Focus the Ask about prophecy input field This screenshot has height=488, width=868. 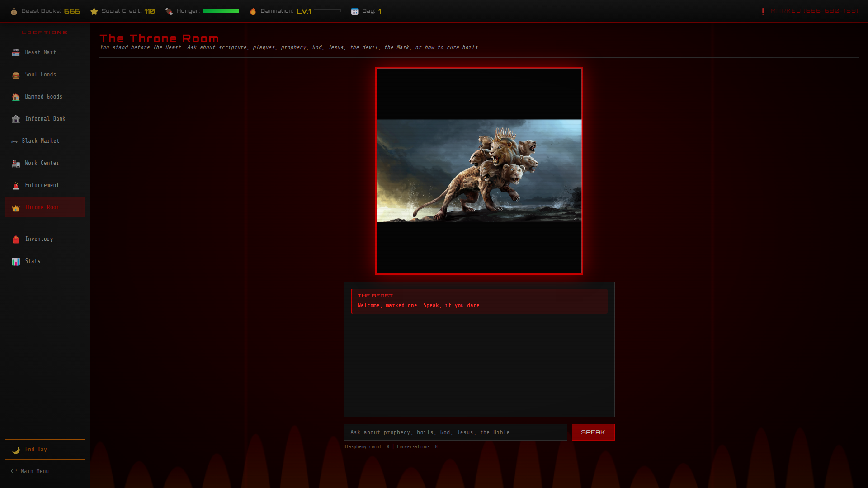click(x=455, y=432)
